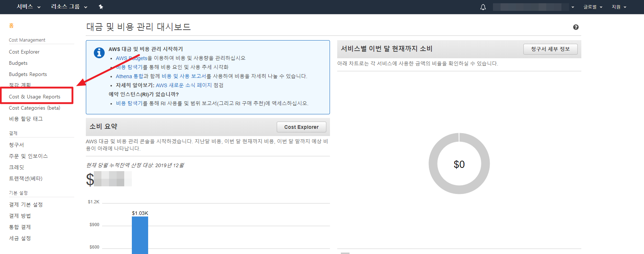Image resolution: width=644 pixels, height=254 pixels.
Task: Open the 글로벌 region dropdown
Action: [x=593, y=7]
